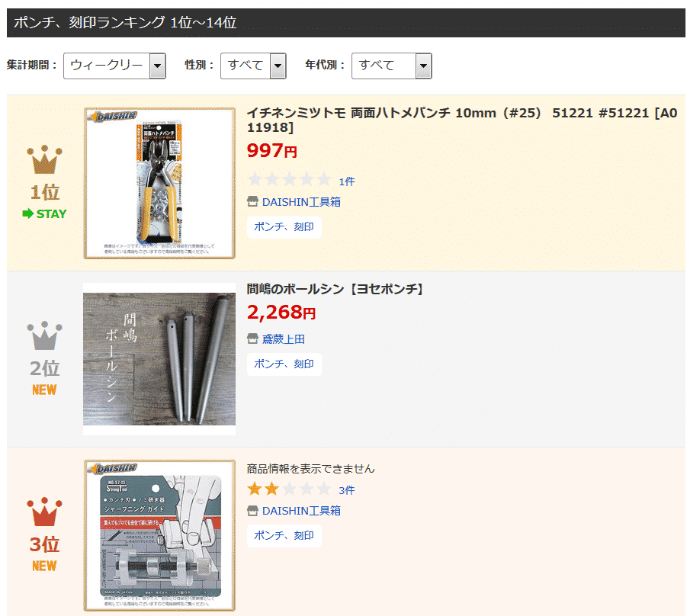This screenshot has height=616, width=687.
Task: Open the 集計期間 ウィークリー dropdown
Action: [x=114, y=66]
